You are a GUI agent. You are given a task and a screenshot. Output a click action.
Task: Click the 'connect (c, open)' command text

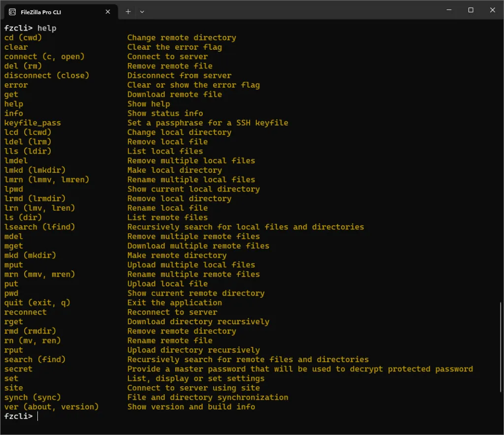pyautogui.click(x=44, y=57)
